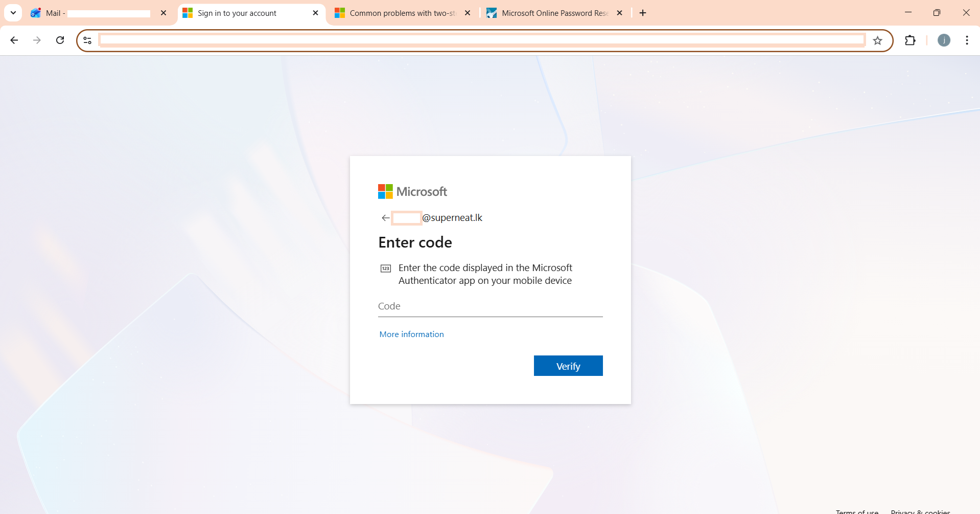This screenshot has width=980, height=514.
Task: Bookmark this page with the star icon
Action: [878, 40]
